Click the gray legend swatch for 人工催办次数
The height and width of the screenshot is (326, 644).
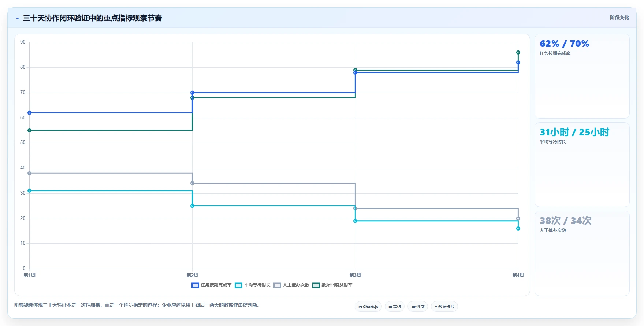277,285
